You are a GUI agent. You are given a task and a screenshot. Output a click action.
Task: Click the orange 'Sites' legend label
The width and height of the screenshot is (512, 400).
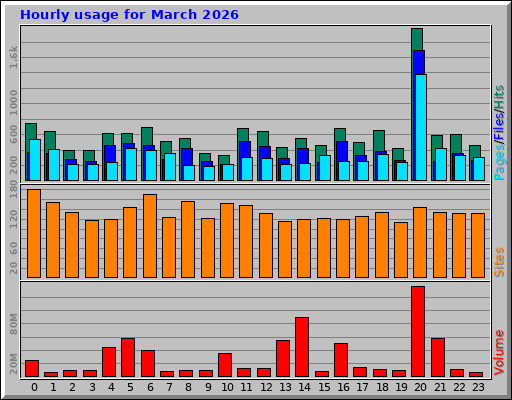499,262
